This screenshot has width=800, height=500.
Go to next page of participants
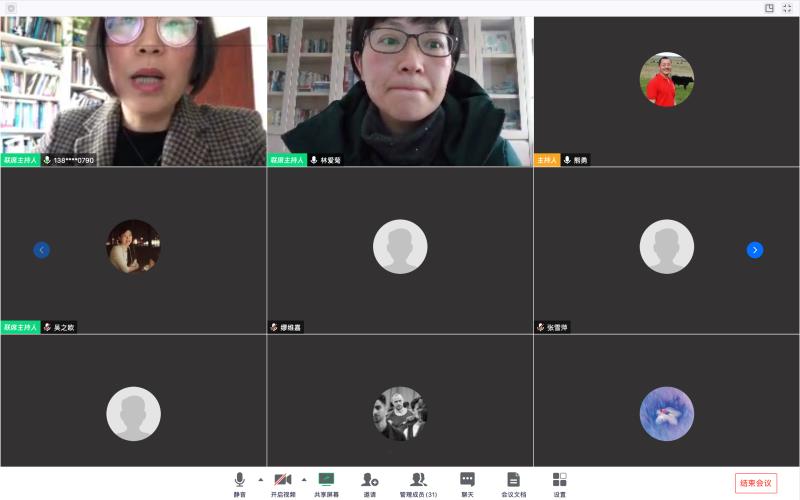755,250
